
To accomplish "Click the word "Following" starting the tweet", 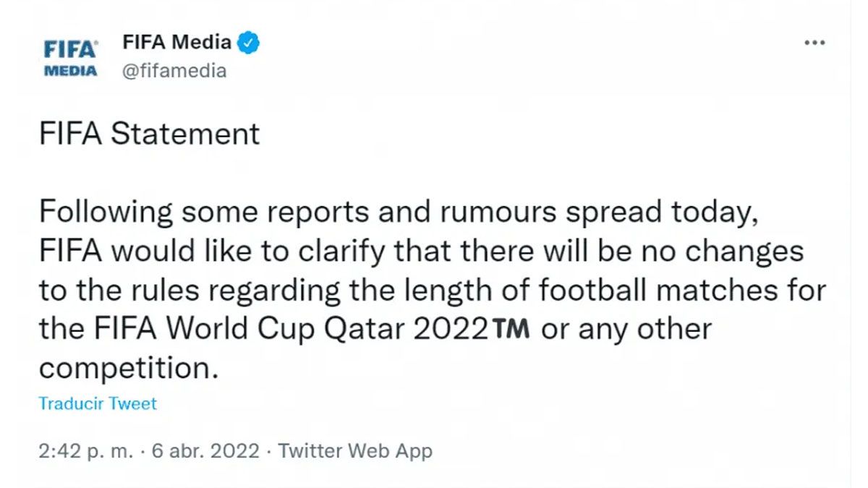I will pos(106,213).
